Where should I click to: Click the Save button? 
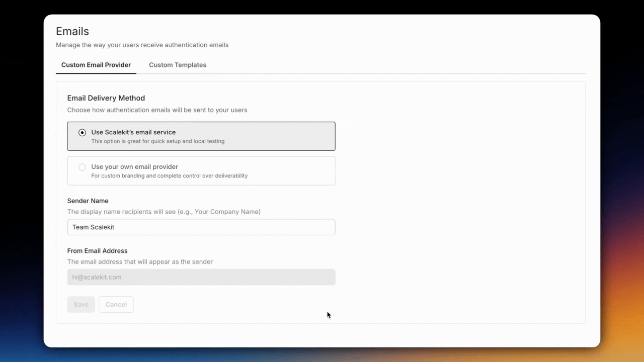click(81, 304)
